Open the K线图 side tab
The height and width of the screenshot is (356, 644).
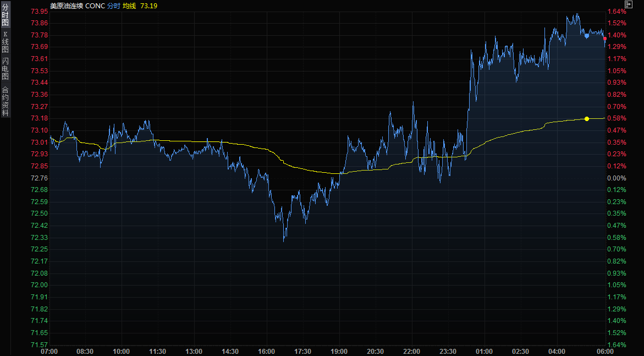pos(5,41)
